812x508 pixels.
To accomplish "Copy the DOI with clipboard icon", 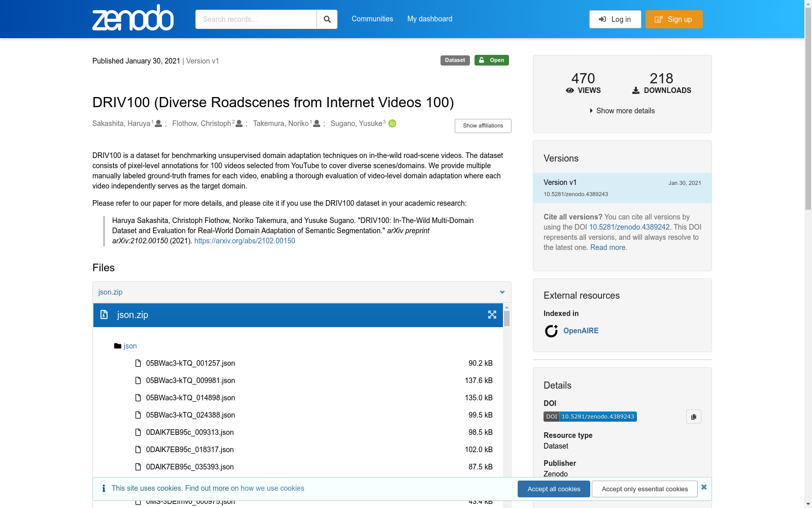I will click(694, 417).
